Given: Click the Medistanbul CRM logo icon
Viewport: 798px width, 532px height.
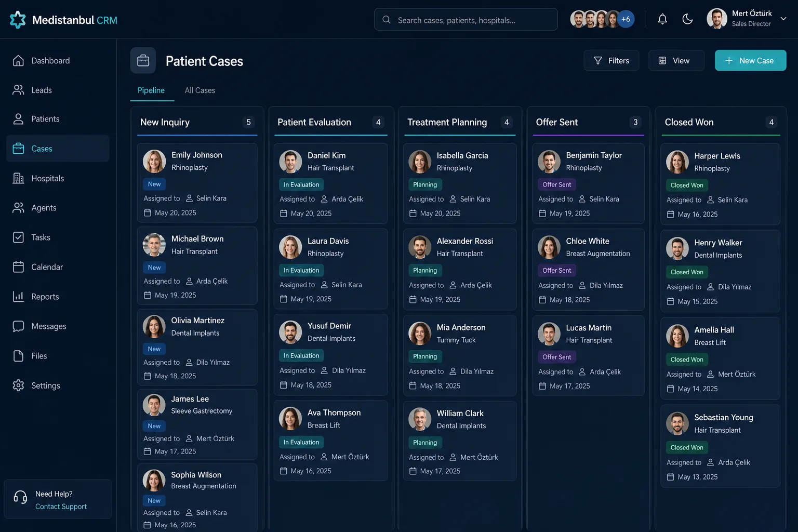Looking at the screenshot, I should 18,20.
